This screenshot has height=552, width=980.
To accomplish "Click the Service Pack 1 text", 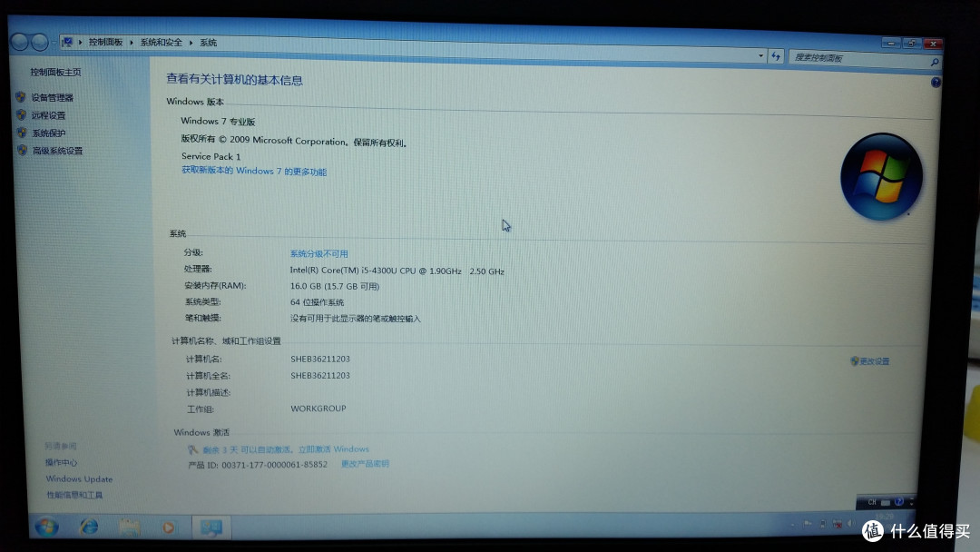I will pos(211,156).
